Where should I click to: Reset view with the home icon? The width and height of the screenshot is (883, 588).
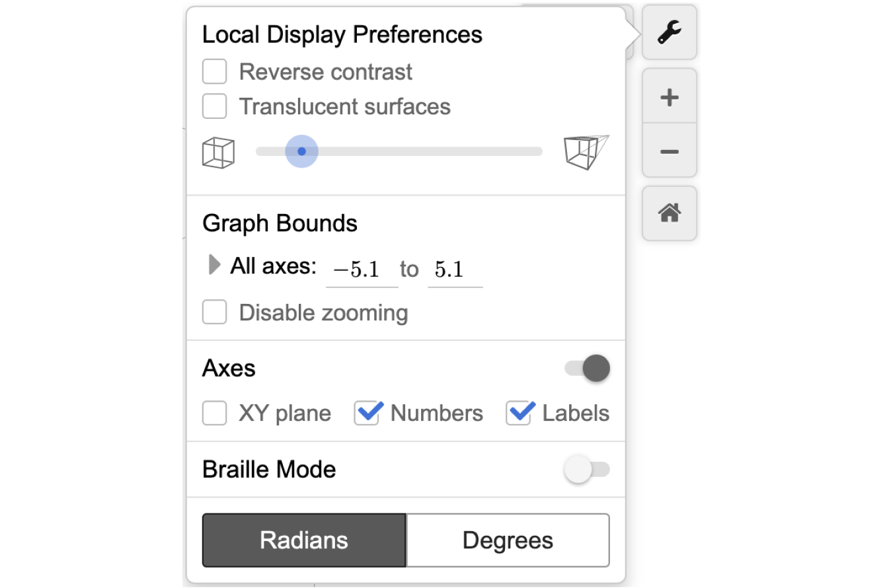click(669, 213)
